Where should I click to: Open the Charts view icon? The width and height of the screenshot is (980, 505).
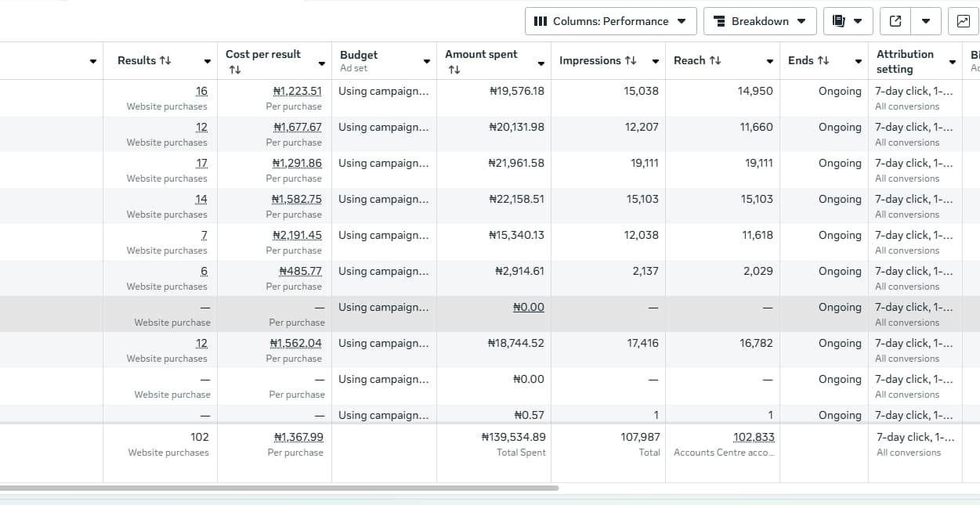(x=963, y=21)
